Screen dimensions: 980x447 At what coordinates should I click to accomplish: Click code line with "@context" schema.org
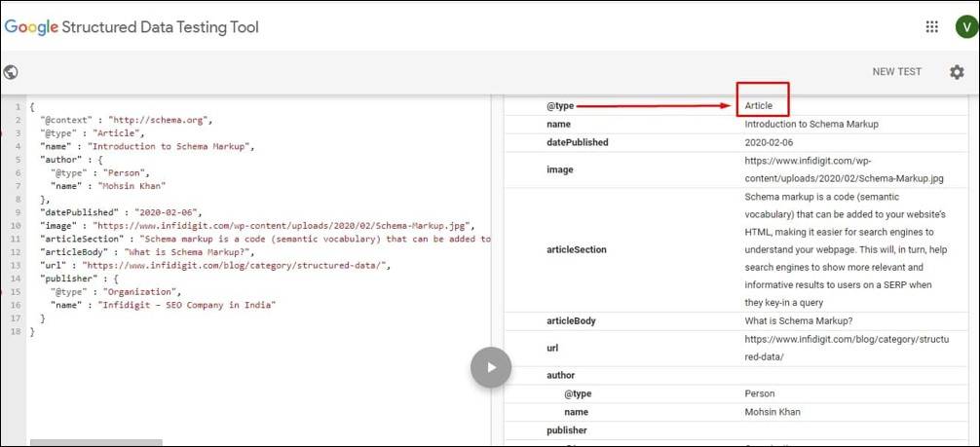click(x=126, y=120)
